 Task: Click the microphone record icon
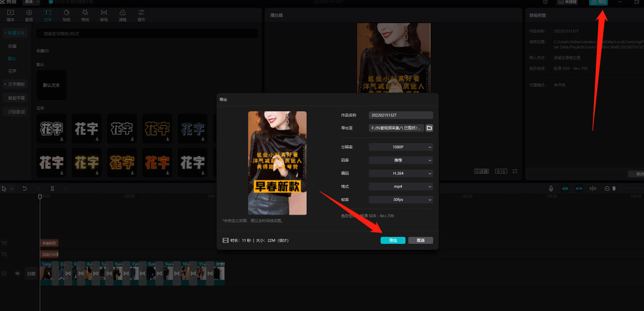551,189
